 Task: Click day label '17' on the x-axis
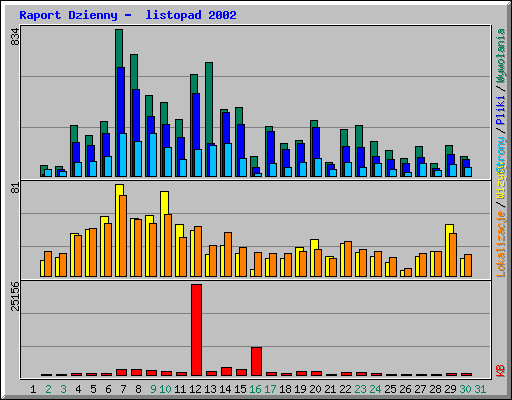(x=270, y=389)
